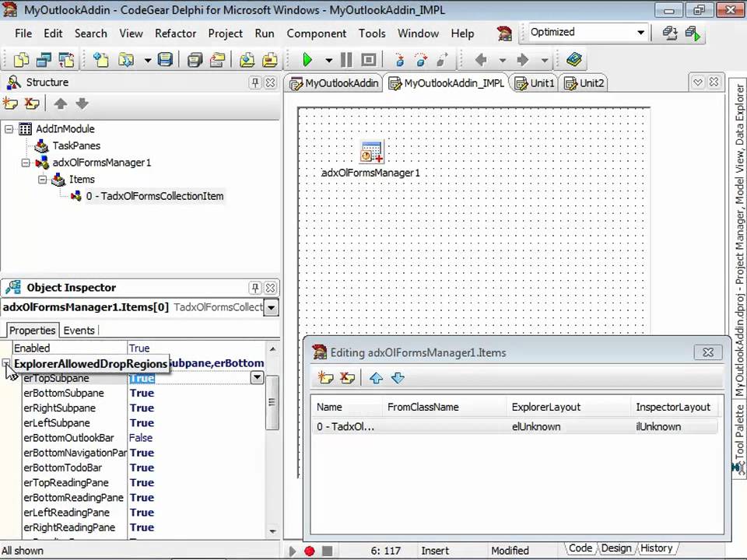Collapse the ExplorerAllowedDropRegions property
Screen dimensions: 747x560
click(x=5, y=363)
